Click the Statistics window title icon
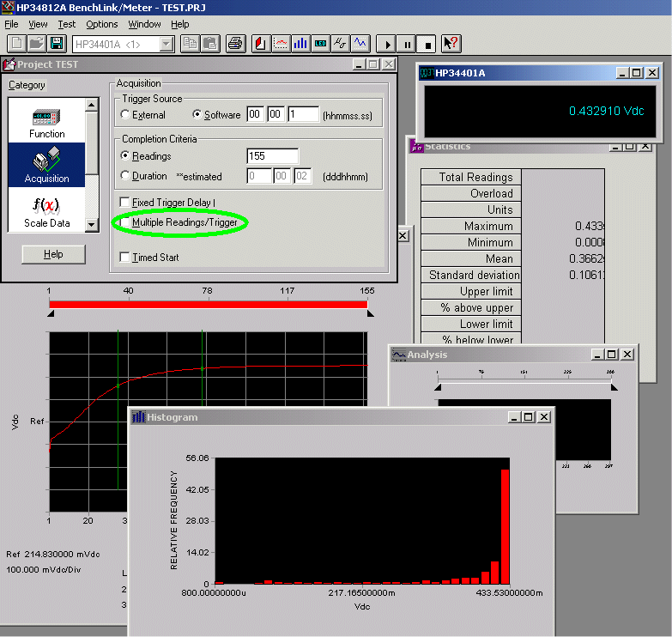 (x=416, y=146)
